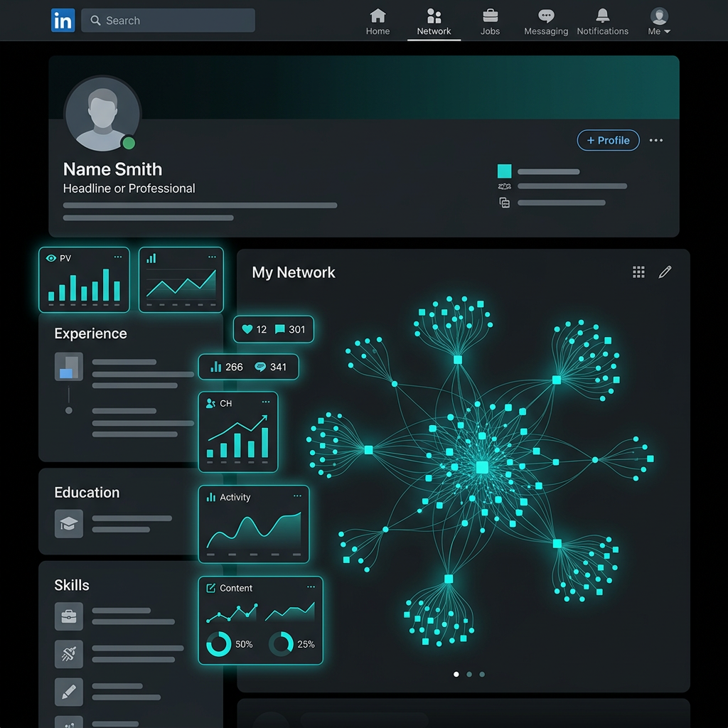This screenshot has height=728, width=728.
Task: Toggle the green online status on the avatar
Action: 130,143
